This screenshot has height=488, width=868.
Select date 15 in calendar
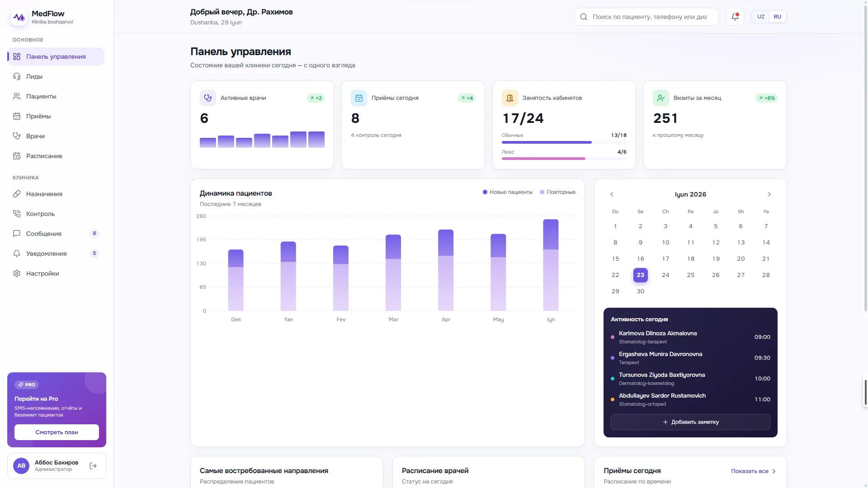coord(615,258)
